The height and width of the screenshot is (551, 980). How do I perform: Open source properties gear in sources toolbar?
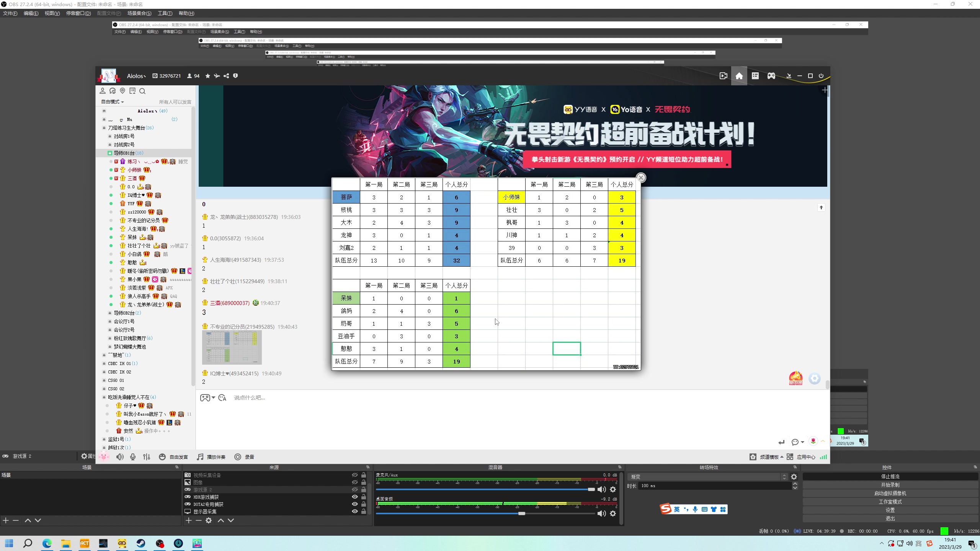tap(209, 520)
